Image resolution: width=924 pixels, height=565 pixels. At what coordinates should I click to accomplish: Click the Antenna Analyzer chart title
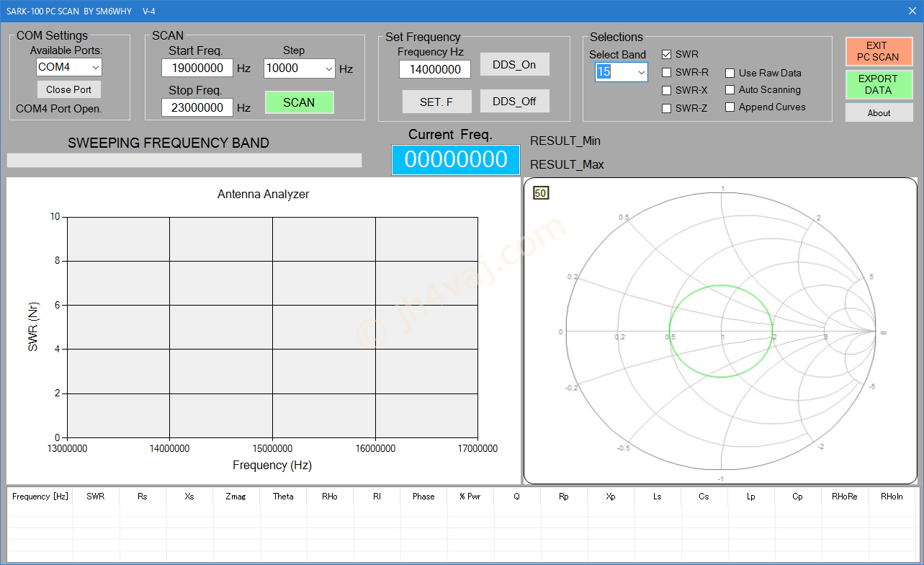click(264, 194)
